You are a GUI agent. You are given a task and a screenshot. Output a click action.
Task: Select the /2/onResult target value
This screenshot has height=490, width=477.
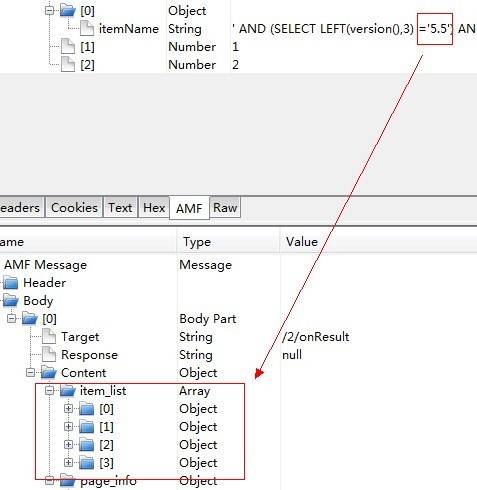[315, 337]
